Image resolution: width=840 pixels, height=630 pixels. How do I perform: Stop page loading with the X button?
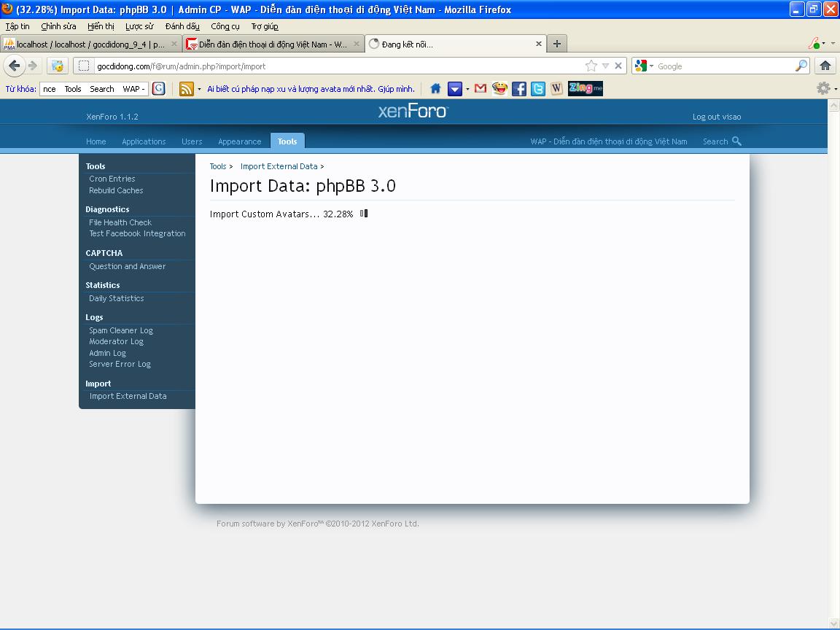point(618,66)
